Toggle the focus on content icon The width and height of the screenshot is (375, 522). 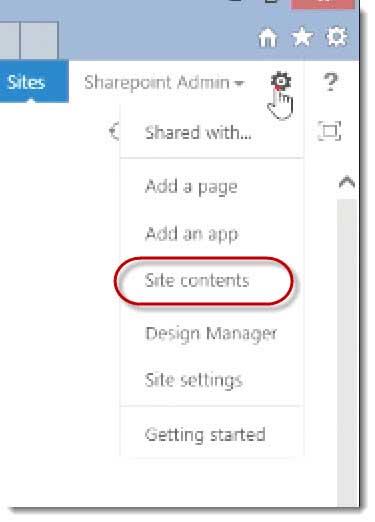tap(329, 131)
